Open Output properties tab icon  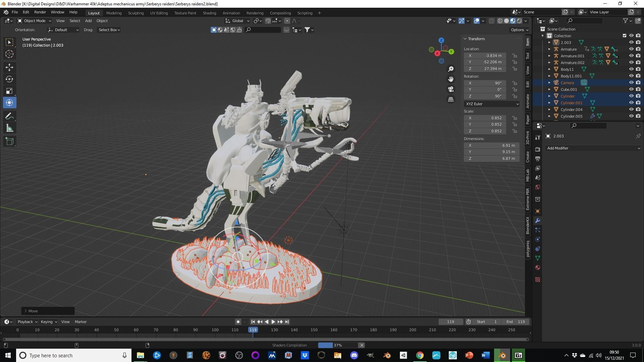[538, 159]
